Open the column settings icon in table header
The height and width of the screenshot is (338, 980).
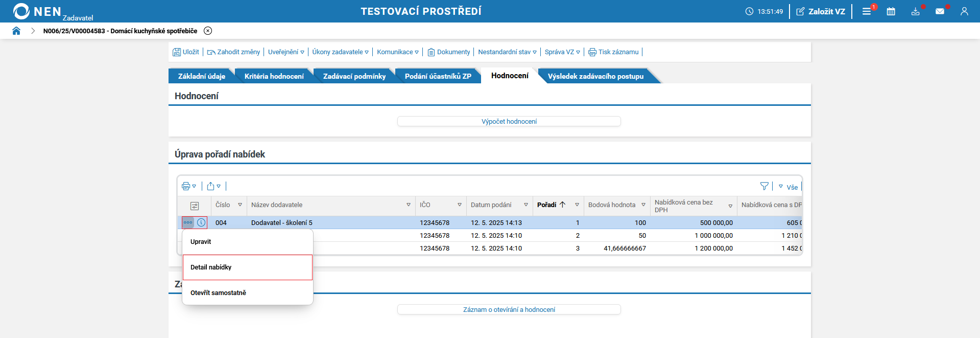coord(195,206)
